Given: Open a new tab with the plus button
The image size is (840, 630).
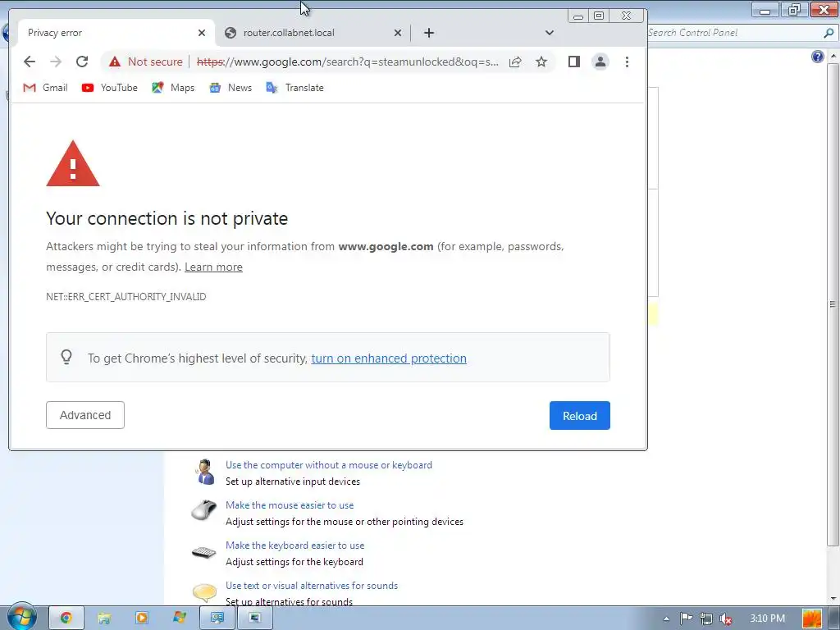Looking at the screenshot, I should click(428, 33).
